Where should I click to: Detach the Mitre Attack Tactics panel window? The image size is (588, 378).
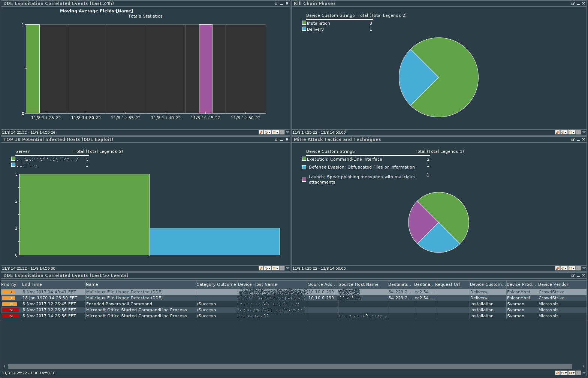pos(573,139)
